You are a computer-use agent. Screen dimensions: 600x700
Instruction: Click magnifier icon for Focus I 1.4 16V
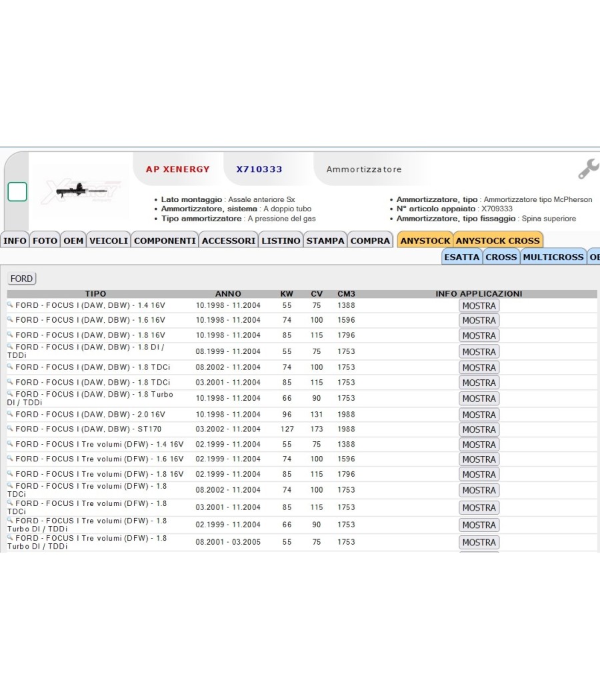[x=10, y=305]
